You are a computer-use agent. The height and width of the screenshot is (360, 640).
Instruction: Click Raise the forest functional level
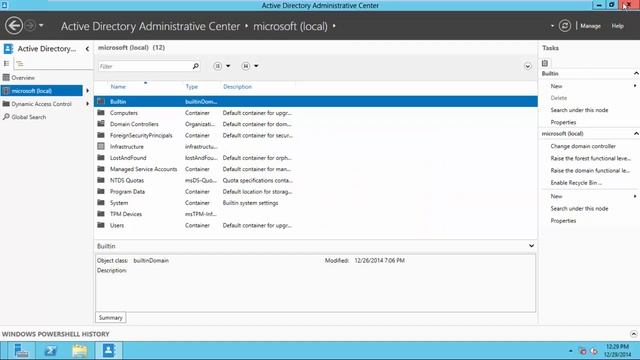click(590, 158)
